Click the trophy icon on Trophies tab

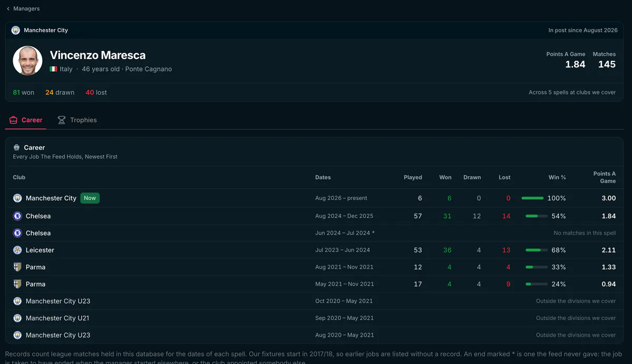coord(62,120)
